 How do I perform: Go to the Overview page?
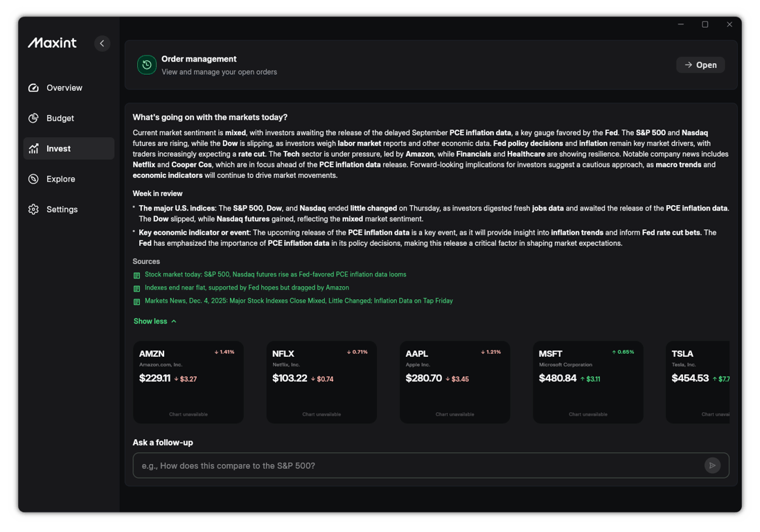click(x=69, y=88)
